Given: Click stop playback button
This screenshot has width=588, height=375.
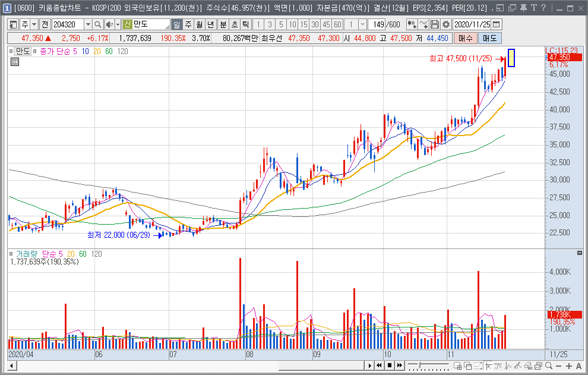Looking at the screenshot, I should [389, 365].
